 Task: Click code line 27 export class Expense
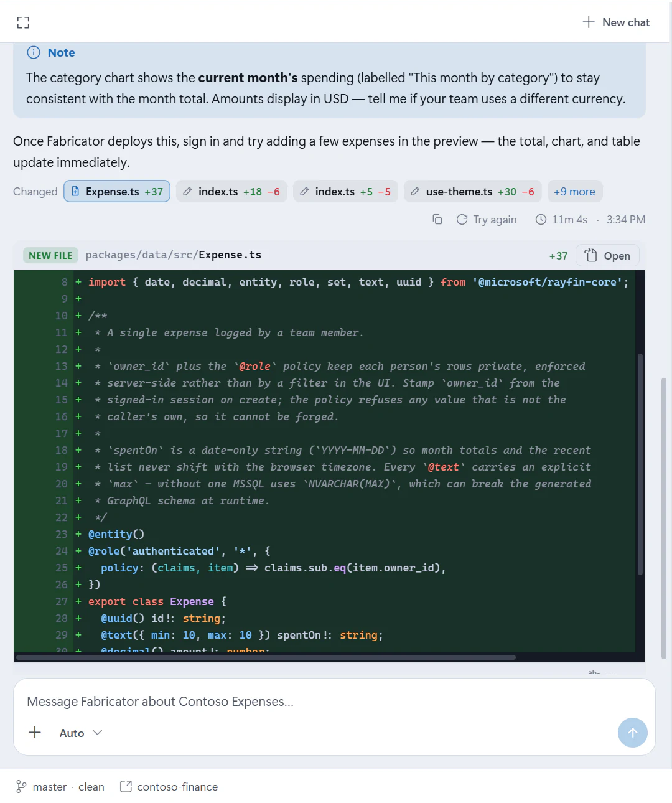pyautogui.click(x=157, y=601)
